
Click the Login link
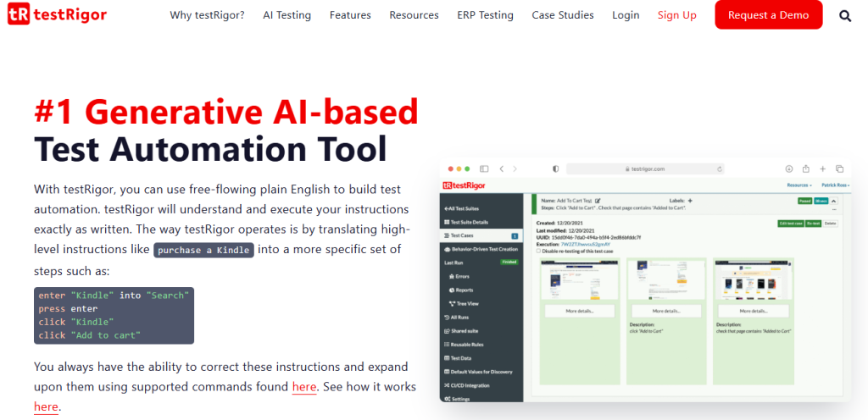626,15
